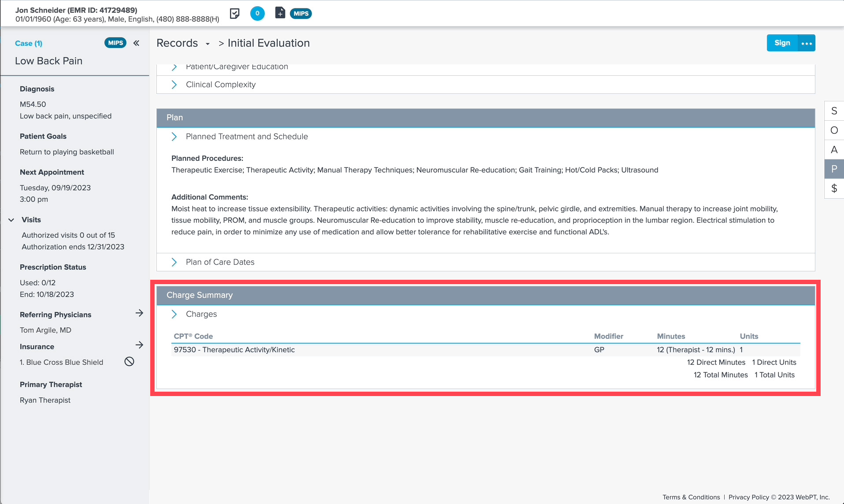Create a new document with the add-document icon
844x504 pixels.
[x=280, y=13]
